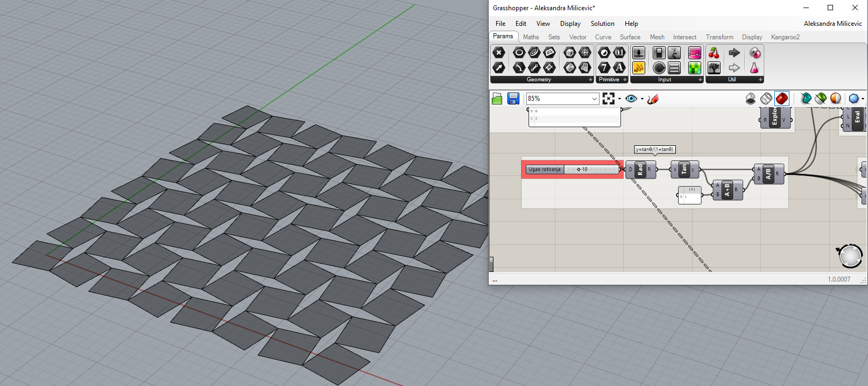This screenshot has width=868, height=386.
Task: Add an Integer parameter (7 icon)
Action: coord(604,67)
